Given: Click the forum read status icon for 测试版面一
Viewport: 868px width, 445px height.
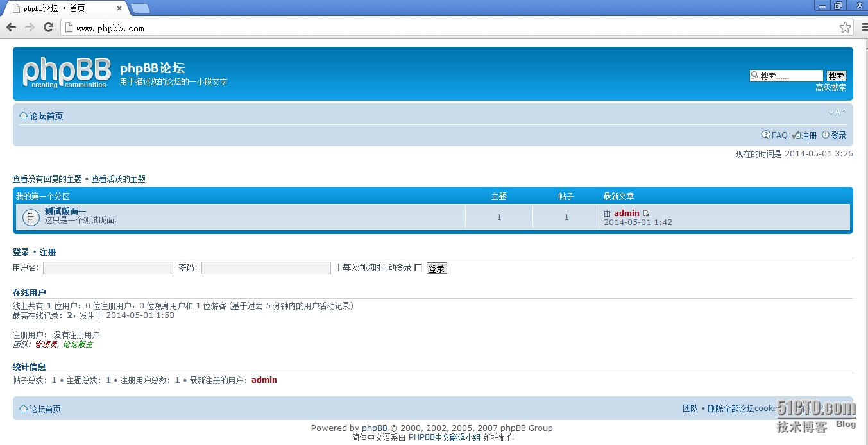Looking at the screenshot, I should pyautogui.click(x=31, y=217).
